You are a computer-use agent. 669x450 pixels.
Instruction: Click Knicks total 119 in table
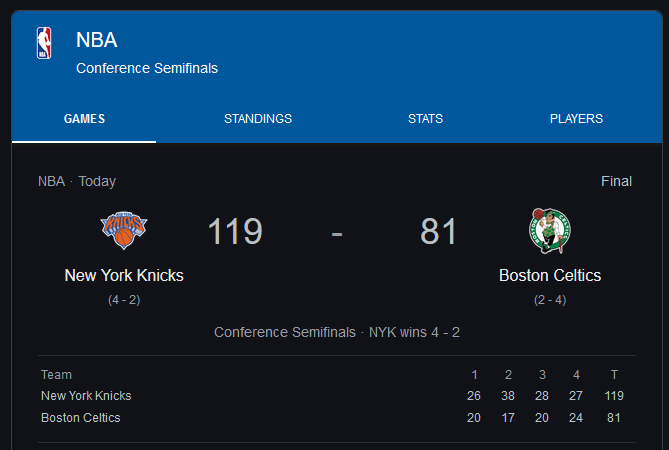pyautogui.click(x=614, y=396)
